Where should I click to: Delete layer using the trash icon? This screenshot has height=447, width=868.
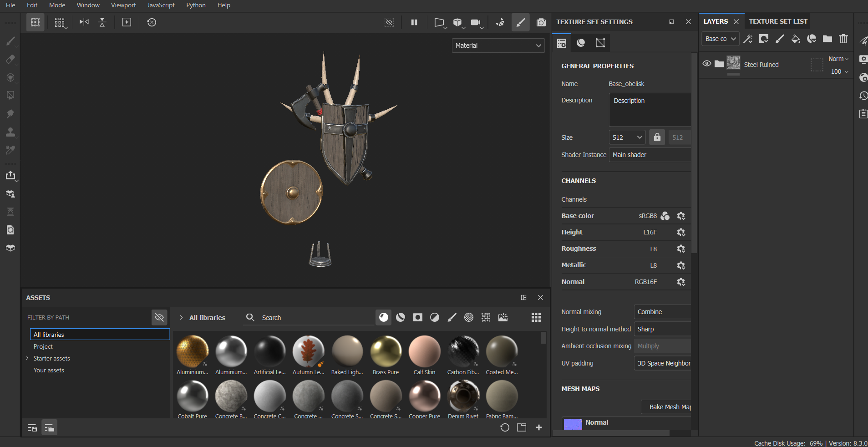843,39
